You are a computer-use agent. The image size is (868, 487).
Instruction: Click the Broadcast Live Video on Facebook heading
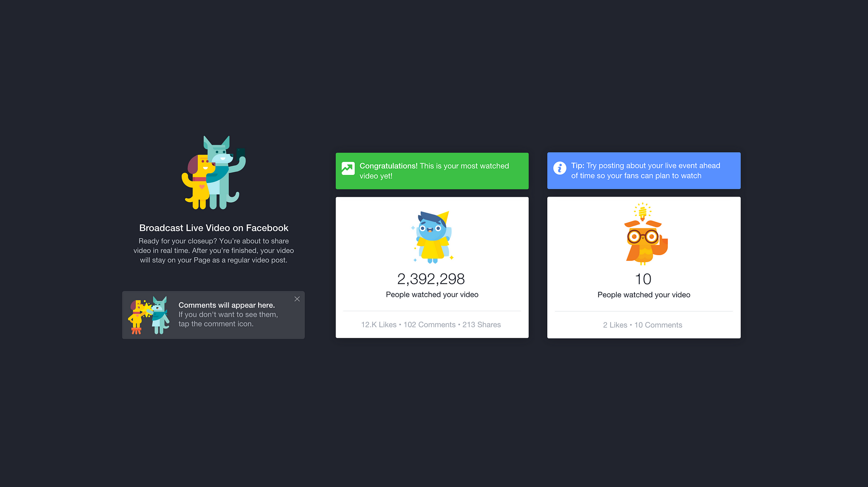click(214, 228)
